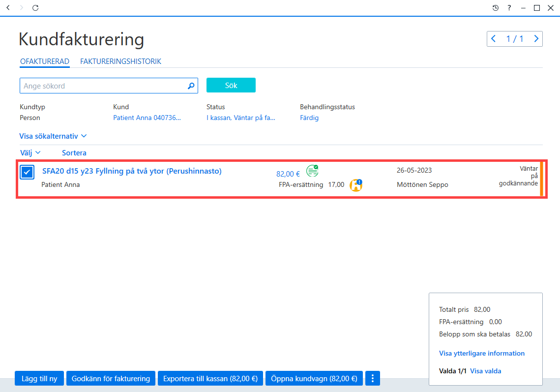Click the yellow FPA tooth icon
This screenshot has width=560, height=392.
point(355,185)
